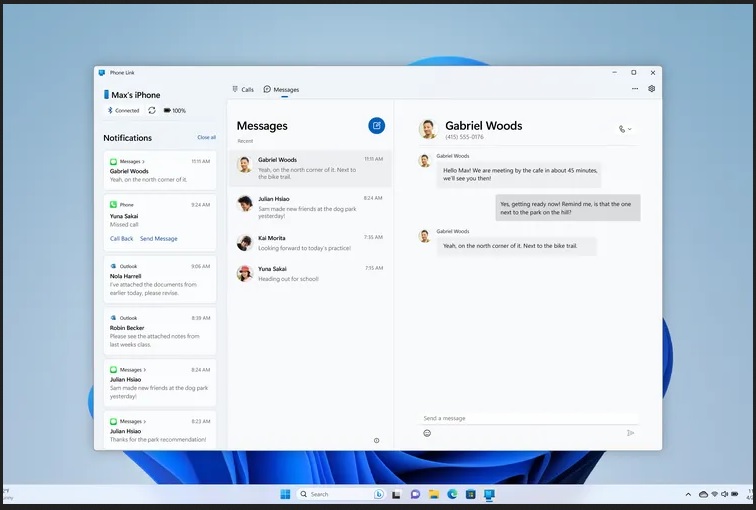Open the emoji picker in message box
Screen dimensions: 756x510
(x=427, y=433)
